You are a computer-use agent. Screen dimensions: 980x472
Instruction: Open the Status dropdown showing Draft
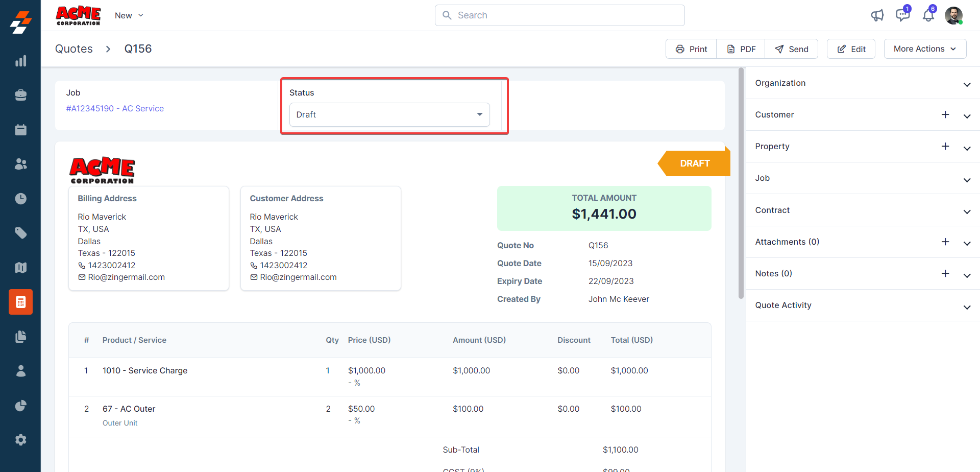tap(389, 114)
